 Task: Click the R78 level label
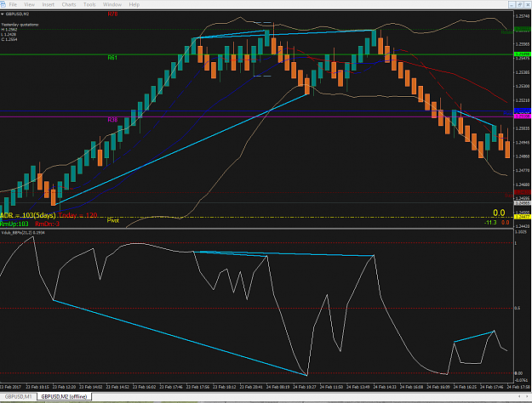(112, 14)
